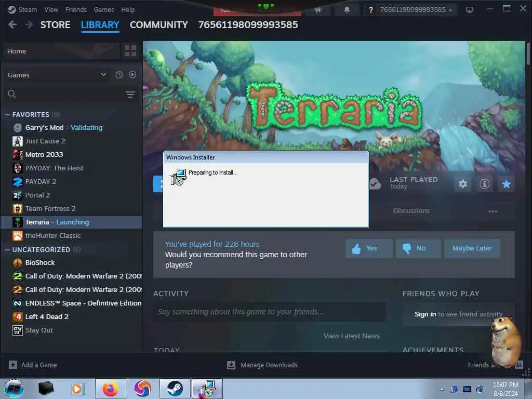The height and width of the screenshot is (399, 532).
Task: Show hidden system tray icons
Action: tap(442, 389)
